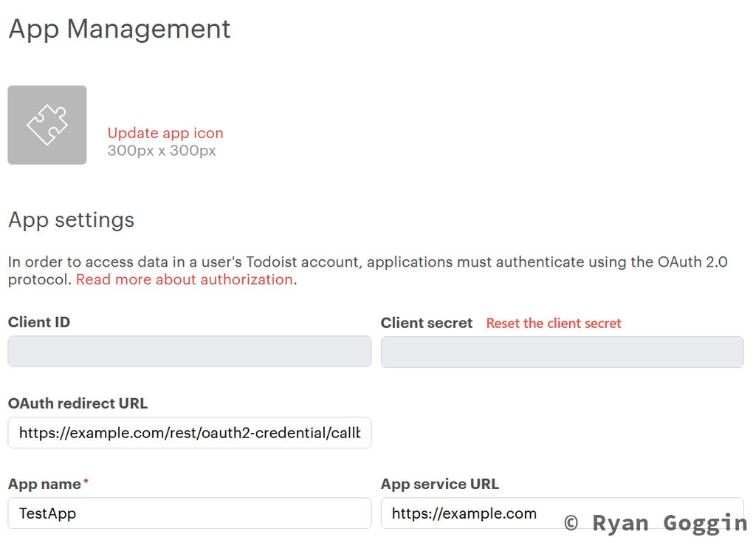This screenshot has width=756, height=543.
Task: Click the puzzle piece app icon placeholder
Action: [47, 125]
